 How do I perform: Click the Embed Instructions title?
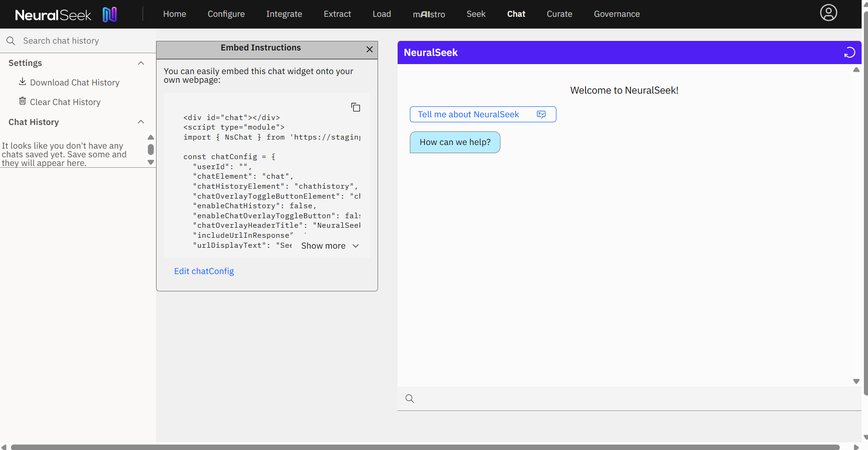tap(261, 48)
